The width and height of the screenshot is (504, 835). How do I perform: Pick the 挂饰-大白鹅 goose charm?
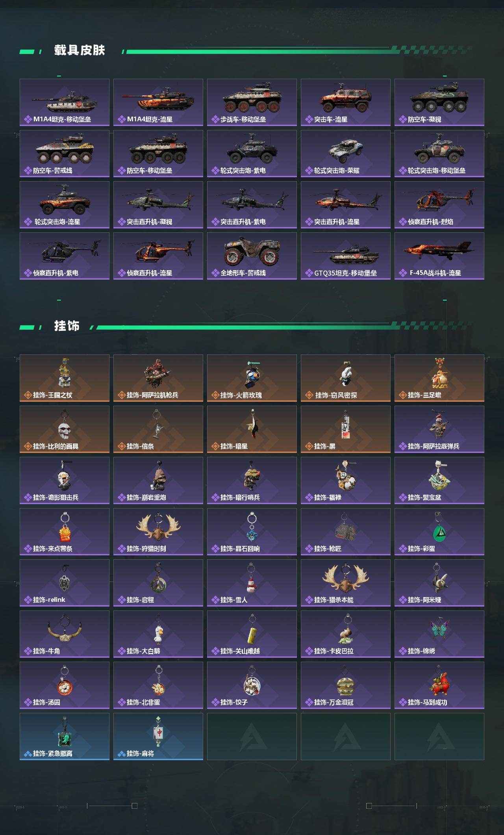click(158, 634)
